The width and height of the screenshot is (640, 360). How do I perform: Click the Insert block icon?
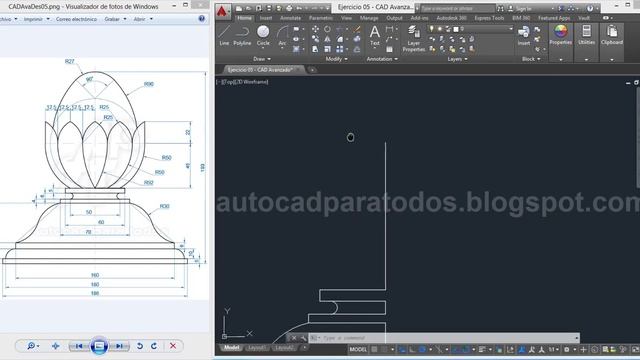[x=524, y=35]
